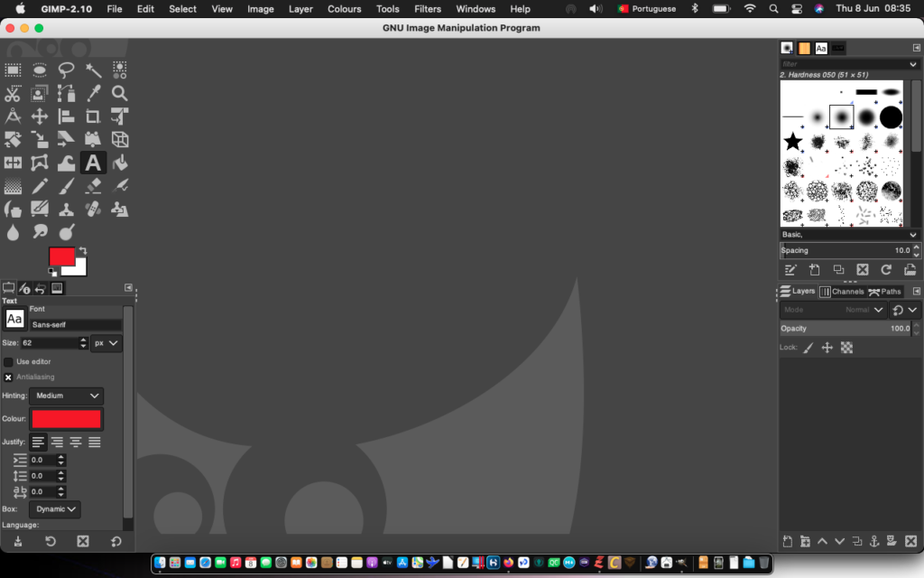Select the Paintbrush tool
Viewport: 924px width, 578px height.
pyautogui.click(x=66, y=186)
